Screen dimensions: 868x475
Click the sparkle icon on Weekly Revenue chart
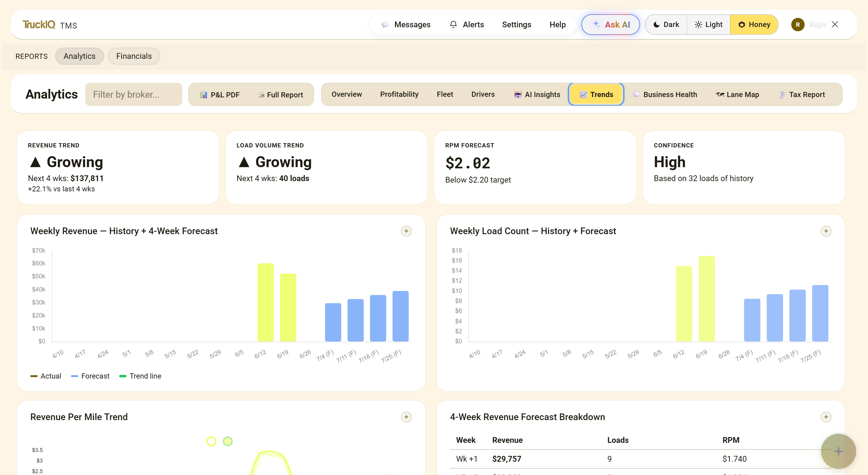406,231
